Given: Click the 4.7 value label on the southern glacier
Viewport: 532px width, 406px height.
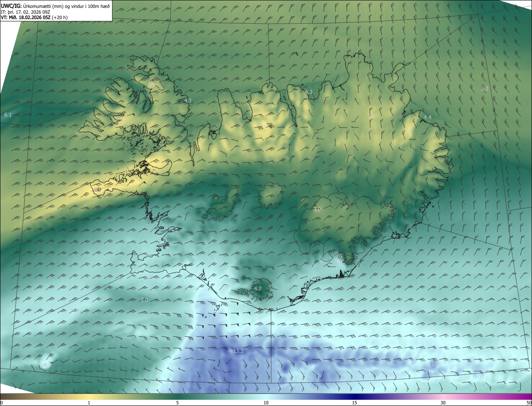Looking at the screenshot, I should pos(258,289).
